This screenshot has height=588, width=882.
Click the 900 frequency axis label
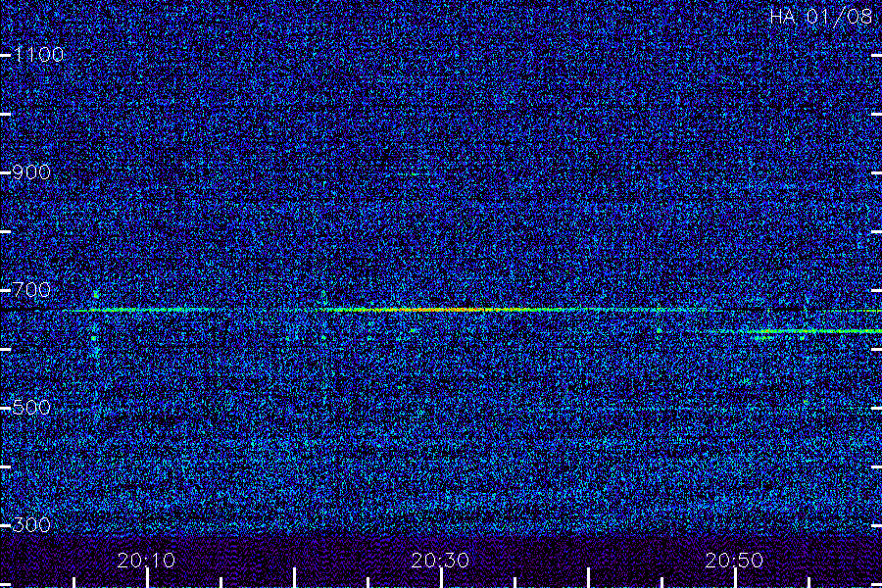tap(32, 172)
